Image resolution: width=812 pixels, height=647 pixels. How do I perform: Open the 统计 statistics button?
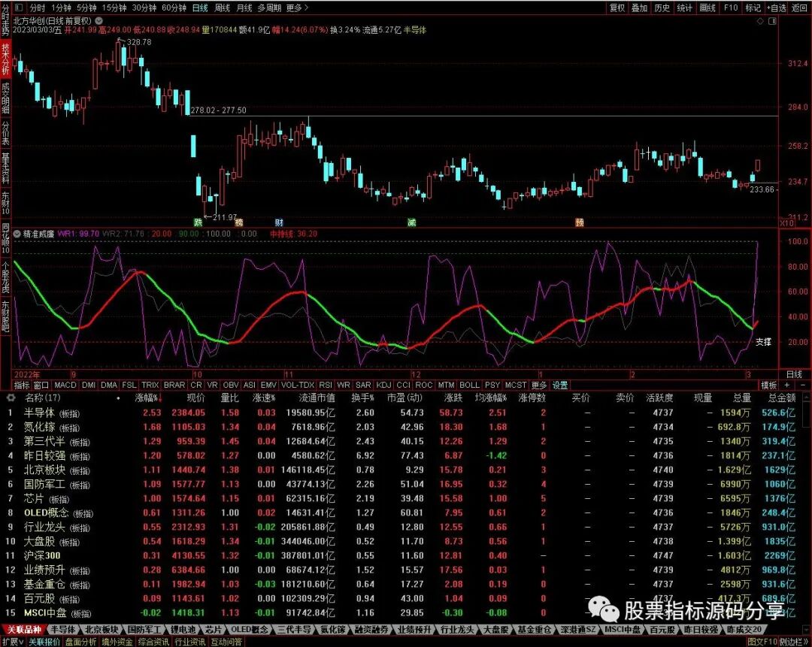coord(685,8)
